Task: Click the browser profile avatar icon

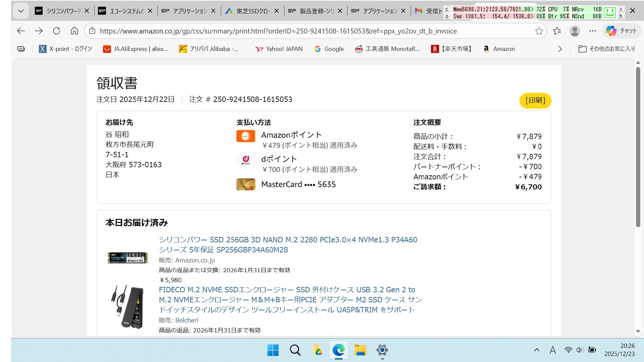Action: [x=575, y=31]
